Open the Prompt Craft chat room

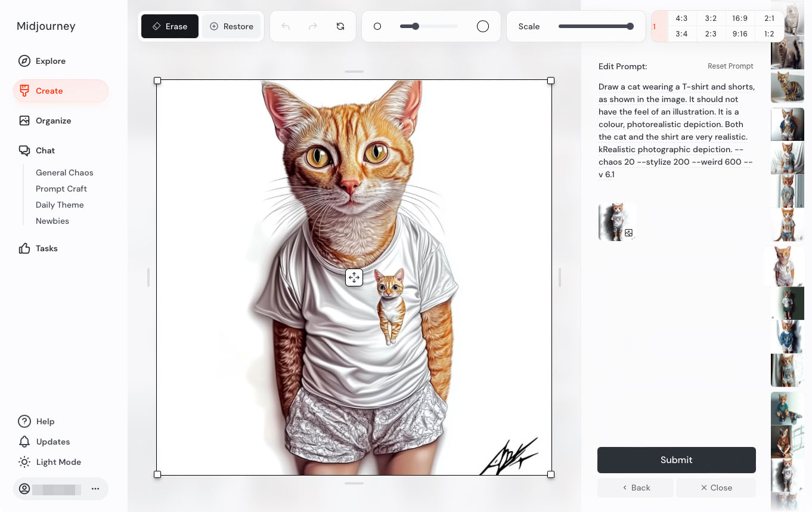pos(61,189)
